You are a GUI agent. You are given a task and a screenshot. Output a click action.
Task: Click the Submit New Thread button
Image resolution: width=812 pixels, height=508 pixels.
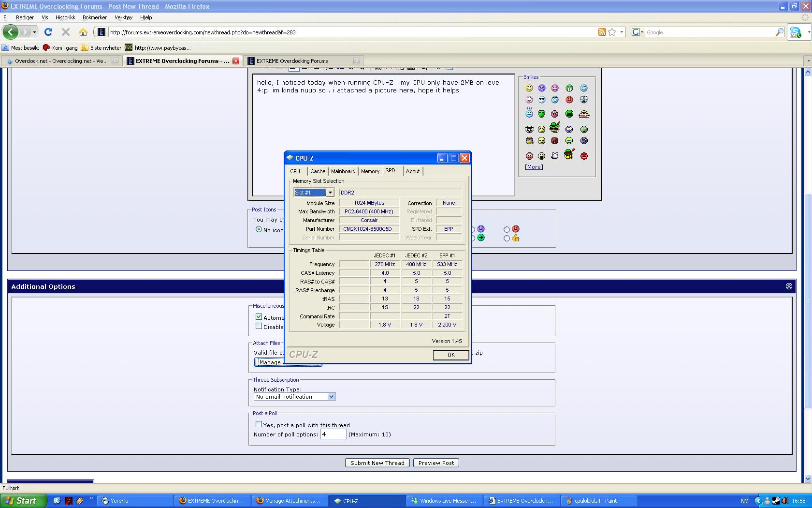point(377,463)
